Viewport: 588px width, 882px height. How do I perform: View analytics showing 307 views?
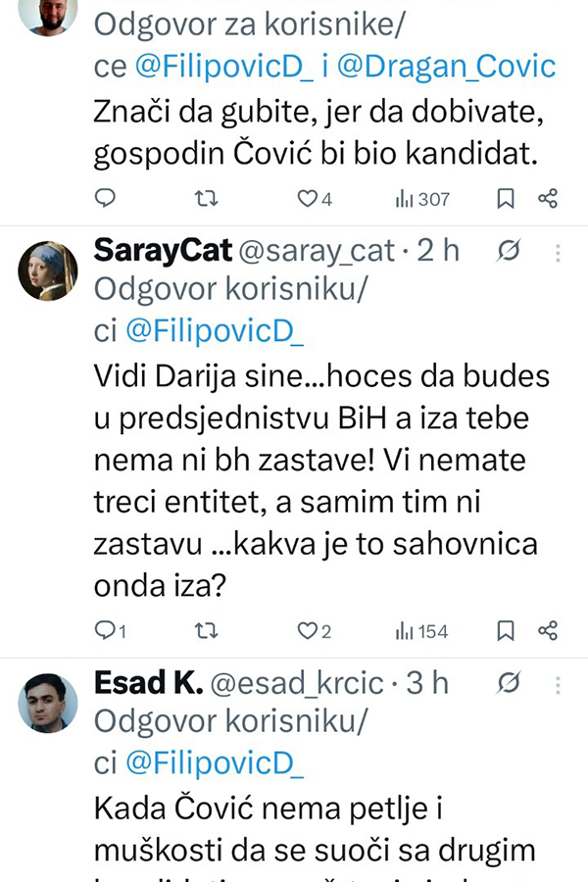(x=422, y=199)
